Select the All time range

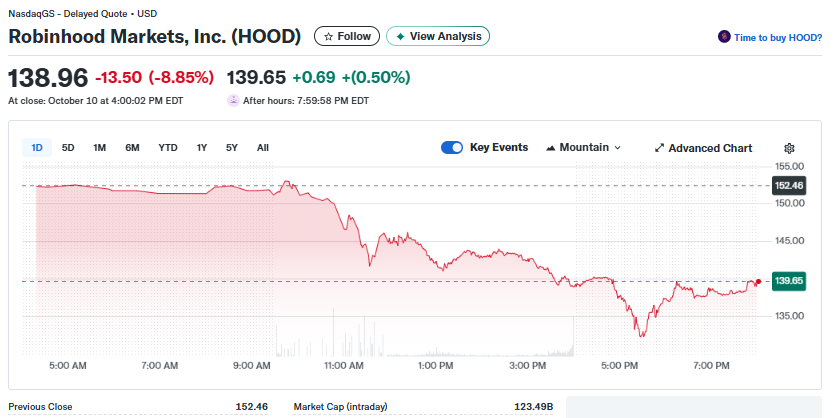(x=263, y=148)
